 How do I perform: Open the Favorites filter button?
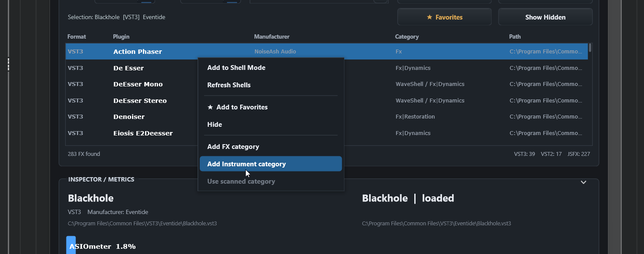[444, 17]
